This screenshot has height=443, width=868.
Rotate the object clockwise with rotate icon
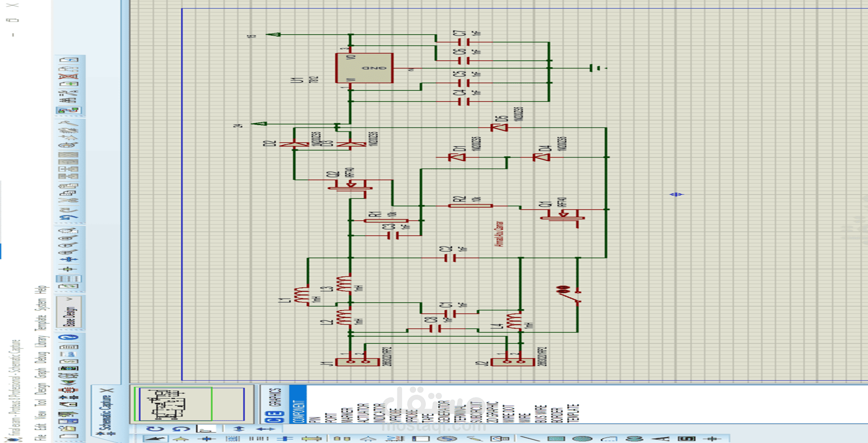pyautogui.click(x=155, y=429)
